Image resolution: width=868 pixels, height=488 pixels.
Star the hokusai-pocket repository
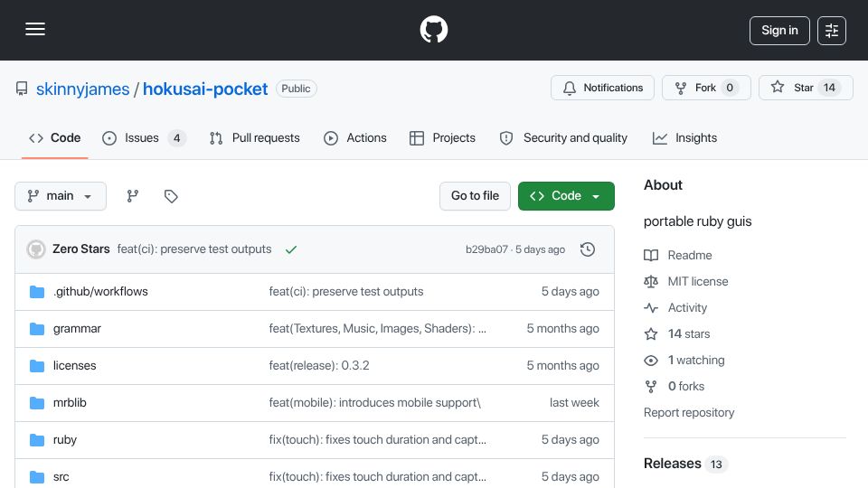[806, 88]
